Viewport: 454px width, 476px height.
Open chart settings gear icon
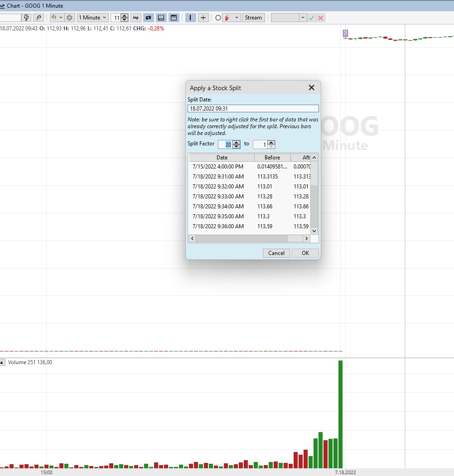69,18
